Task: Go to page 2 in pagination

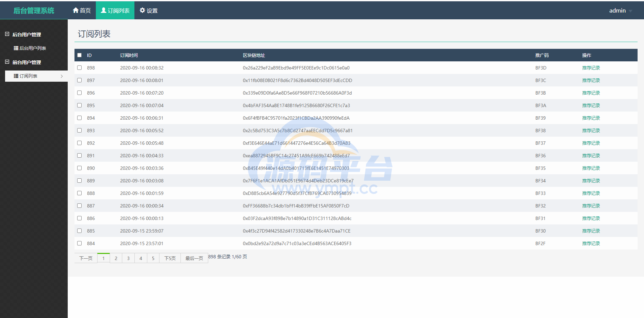Action: pos(116,258)
